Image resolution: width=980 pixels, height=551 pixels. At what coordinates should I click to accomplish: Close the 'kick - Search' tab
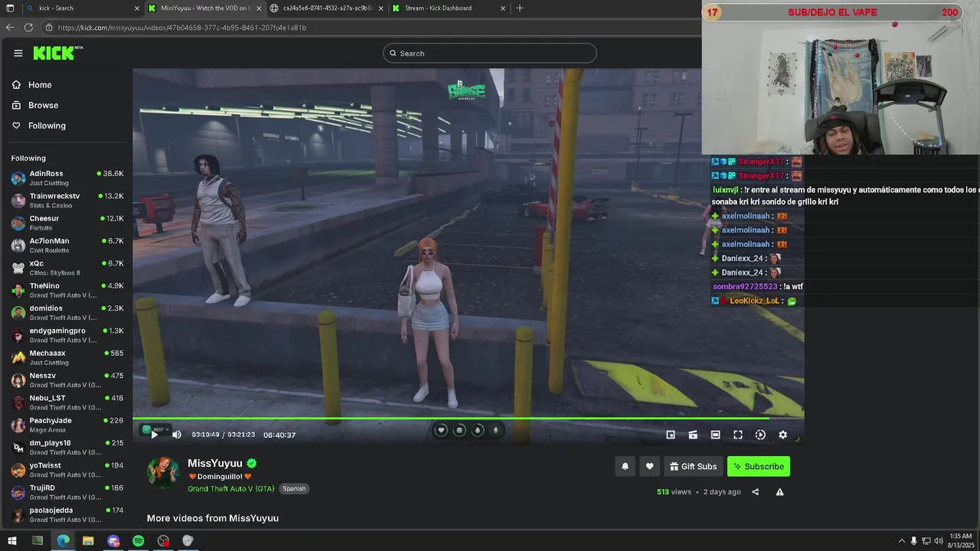(x=137, y=8)
